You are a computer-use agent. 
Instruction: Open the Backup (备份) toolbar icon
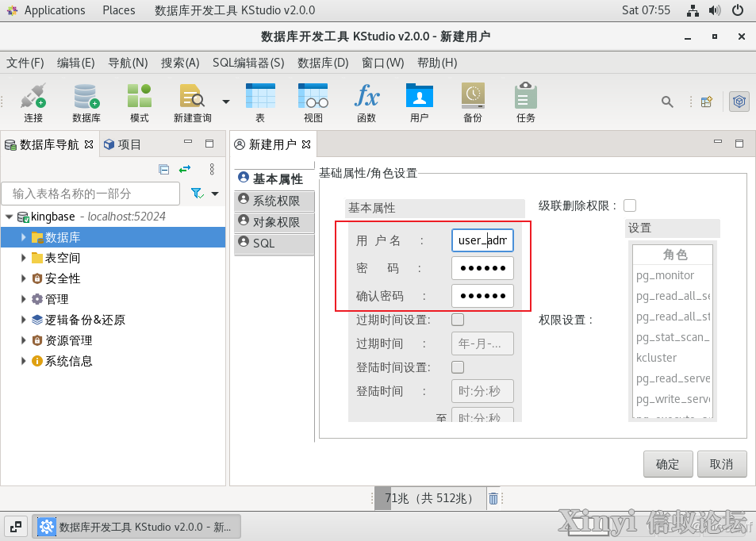point(473,102)
